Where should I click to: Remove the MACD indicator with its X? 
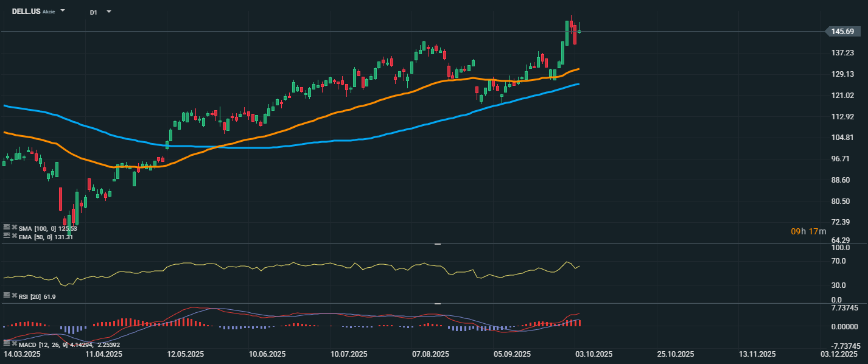[14, 342]
